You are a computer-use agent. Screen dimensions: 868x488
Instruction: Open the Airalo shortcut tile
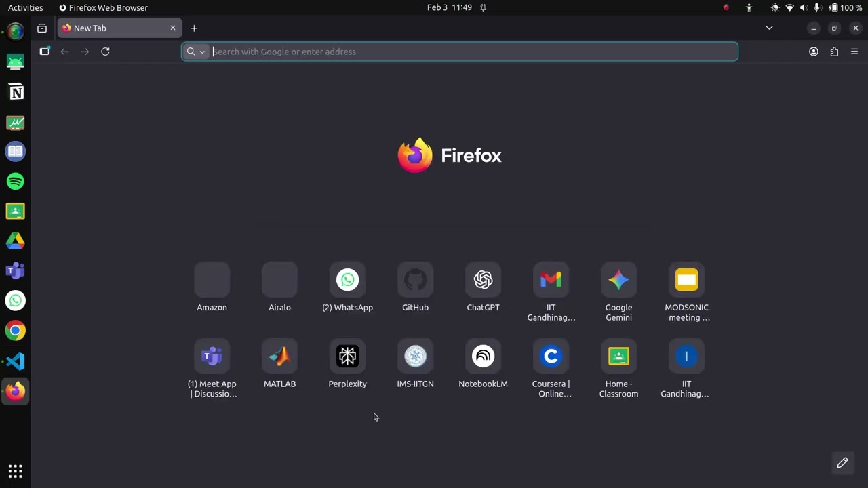tap(279, 280)
